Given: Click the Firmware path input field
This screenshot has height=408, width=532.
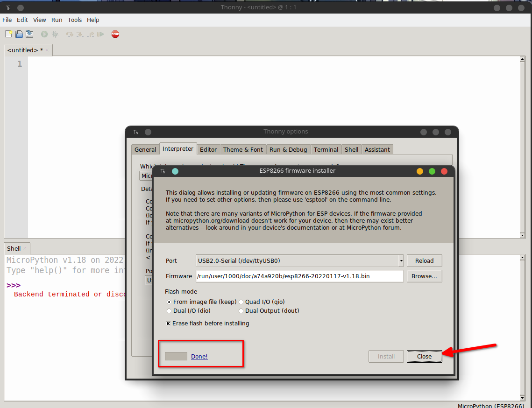Looking at the screenshot, I should coord(299,276).
